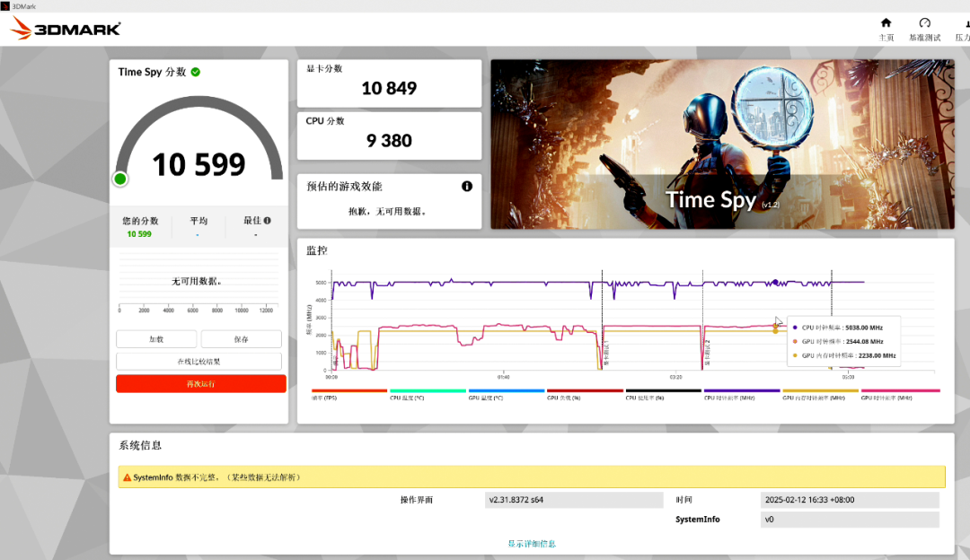The image size is (970, 560).
Task: Toggle the CPU 使用率 (%) legend swatch
Action: click(x=664, y=390)
